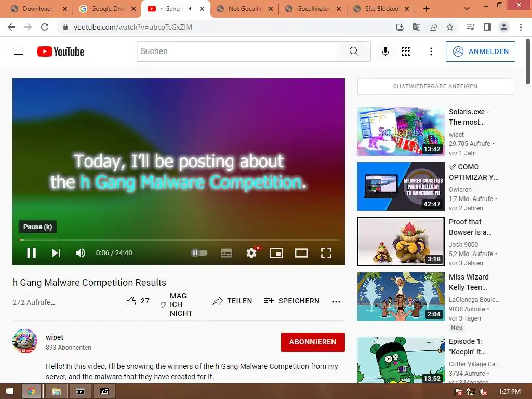Open Episode 1 Keepin' It video

point(401,360)
